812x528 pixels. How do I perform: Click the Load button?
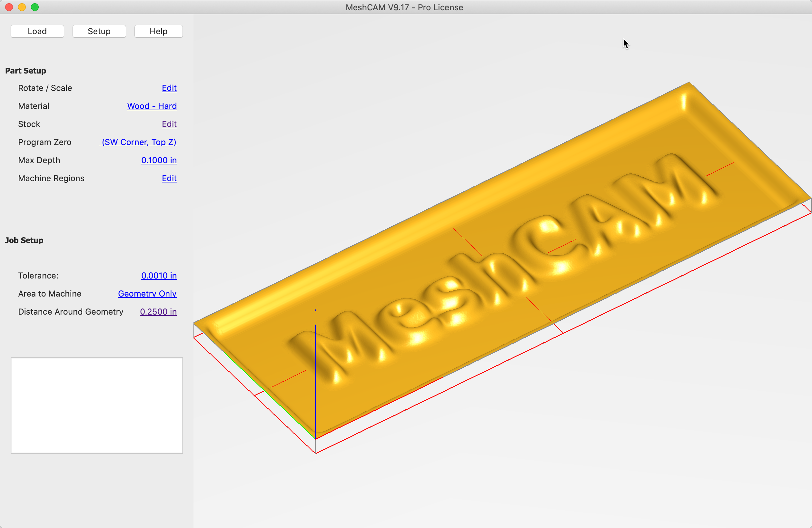click(37, 31)
